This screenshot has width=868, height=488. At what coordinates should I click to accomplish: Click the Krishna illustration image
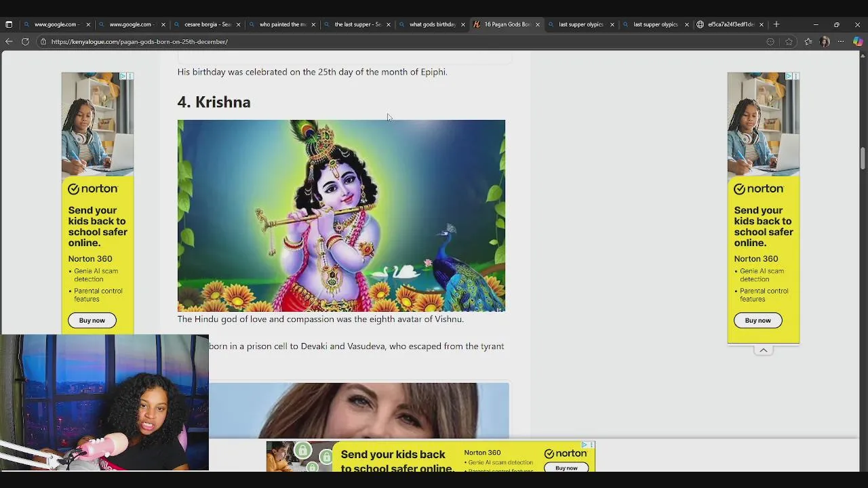point(341,216)
